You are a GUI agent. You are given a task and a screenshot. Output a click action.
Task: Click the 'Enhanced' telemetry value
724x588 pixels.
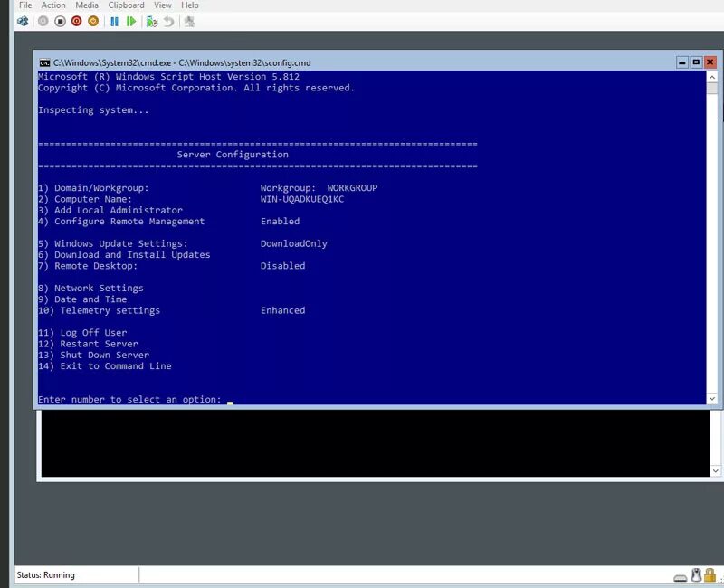click(282, 310)
